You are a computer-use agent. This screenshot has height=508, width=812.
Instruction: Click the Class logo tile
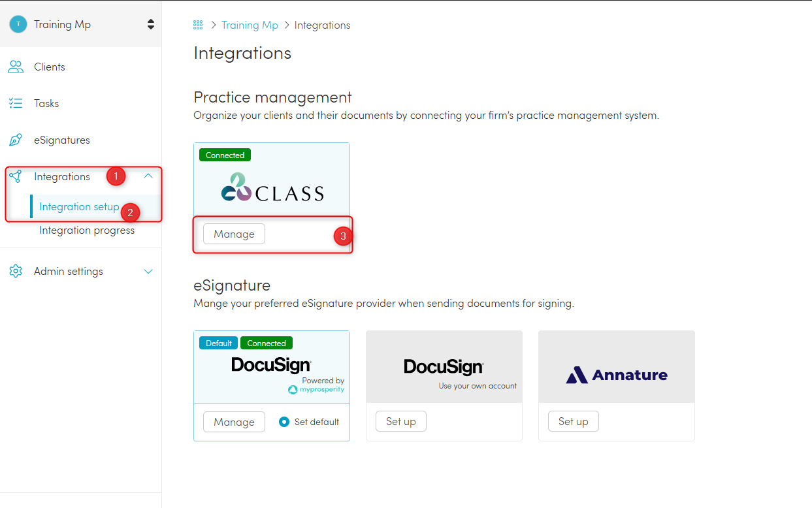272,179
